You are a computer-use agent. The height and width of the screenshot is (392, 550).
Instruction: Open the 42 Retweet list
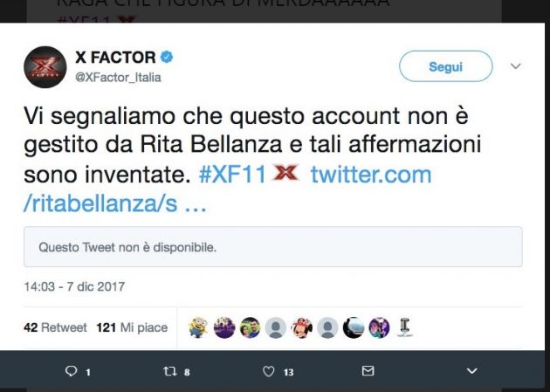55,327
